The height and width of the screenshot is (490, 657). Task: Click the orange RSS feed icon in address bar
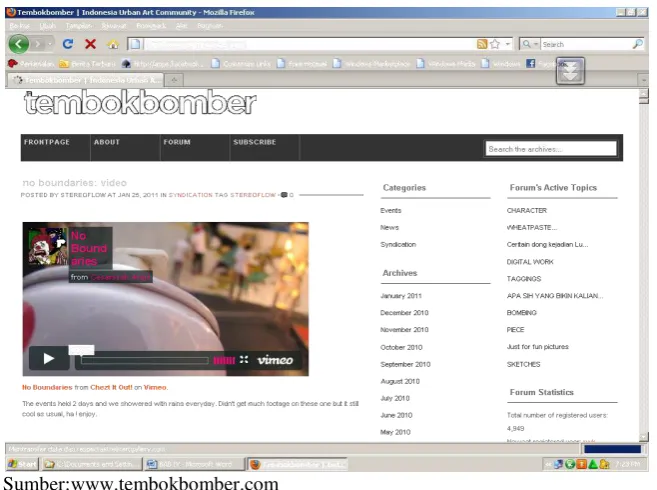point(482,44)
